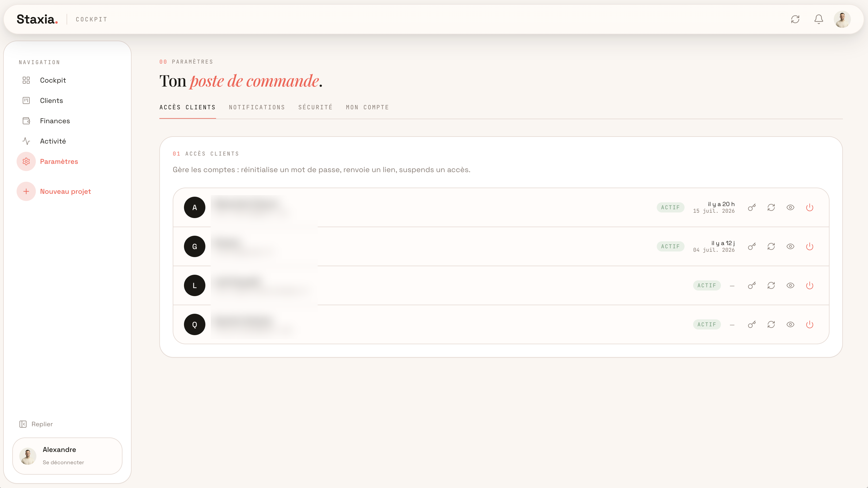The image size is (868, 488).
Task: Click the Se déconnecter link
Action: (63, 462)
